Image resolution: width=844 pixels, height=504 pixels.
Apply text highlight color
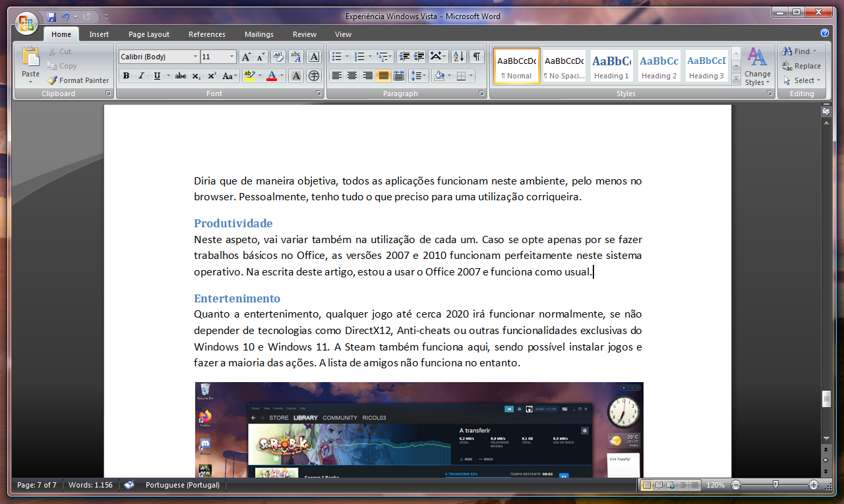point(249,76)
